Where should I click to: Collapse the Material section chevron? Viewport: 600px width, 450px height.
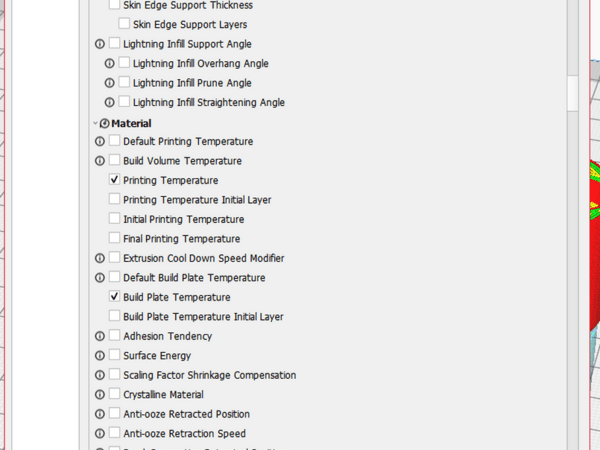94,123
